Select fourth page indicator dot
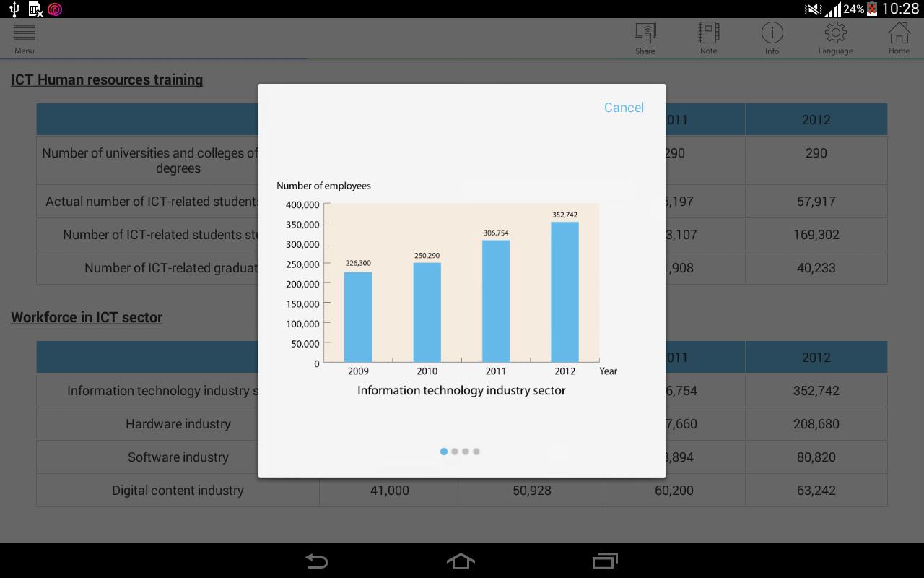924x578 pixels. (x=476, y=452)
